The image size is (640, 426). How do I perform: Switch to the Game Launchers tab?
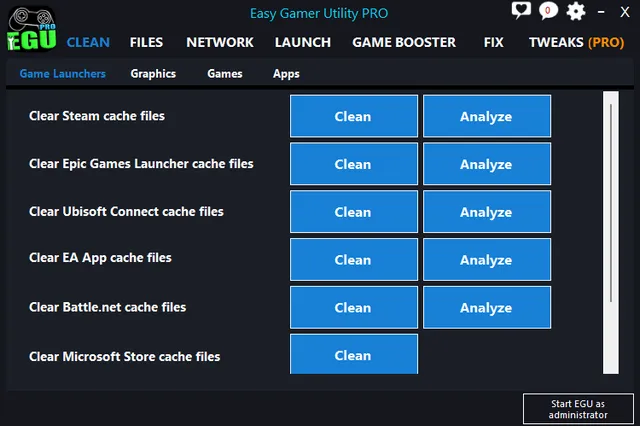pos(62,74)
